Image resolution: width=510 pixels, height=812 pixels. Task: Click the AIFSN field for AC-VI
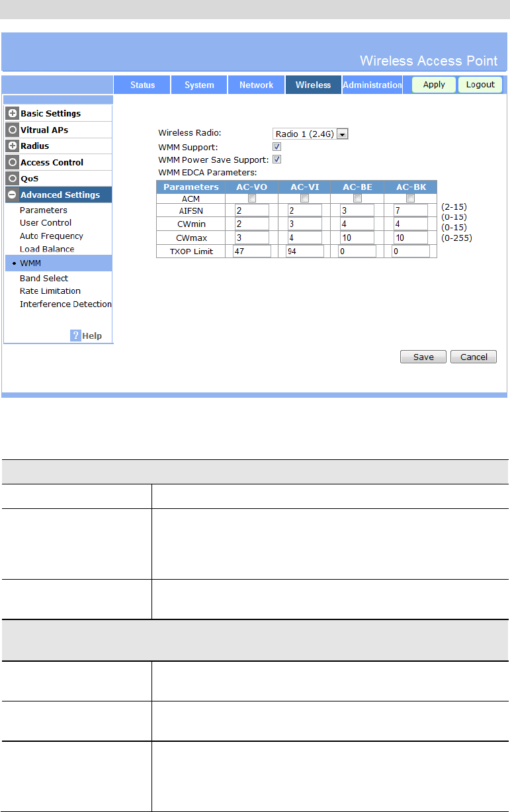coord(304,210)
